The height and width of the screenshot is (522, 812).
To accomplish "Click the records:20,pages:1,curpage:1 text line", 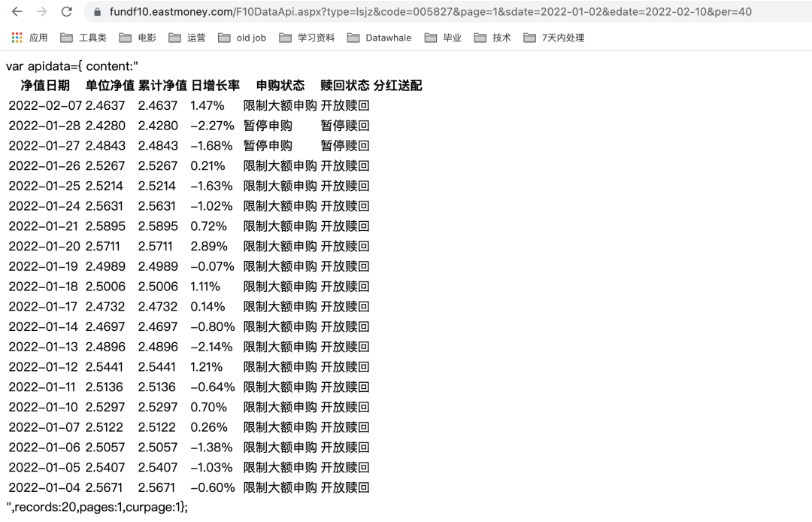I will click(97, 508).
